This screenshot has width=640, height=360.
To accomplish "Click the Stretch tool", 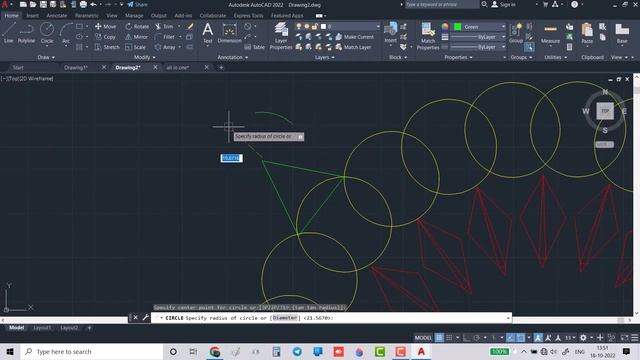I will point(107,47).
